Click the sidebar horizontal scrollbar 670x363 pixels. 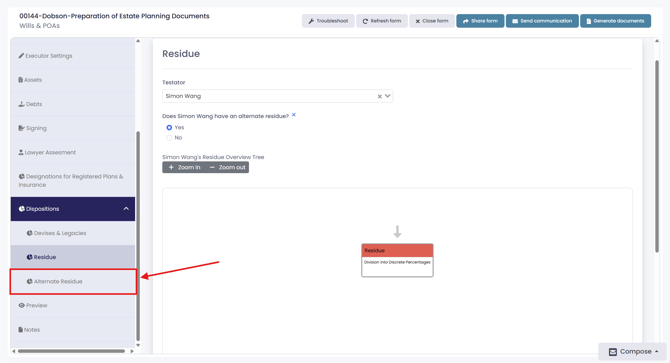pos(71,351)
